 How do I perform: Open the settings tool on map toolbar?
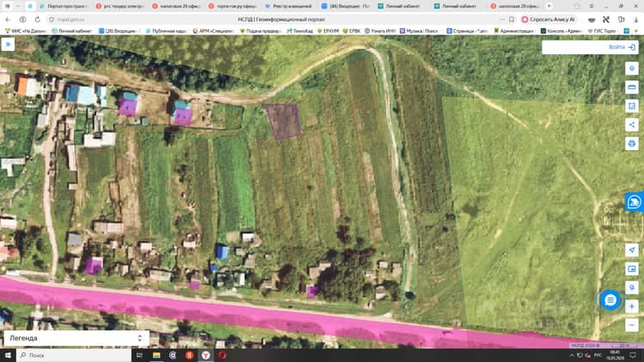click(632, 68)
